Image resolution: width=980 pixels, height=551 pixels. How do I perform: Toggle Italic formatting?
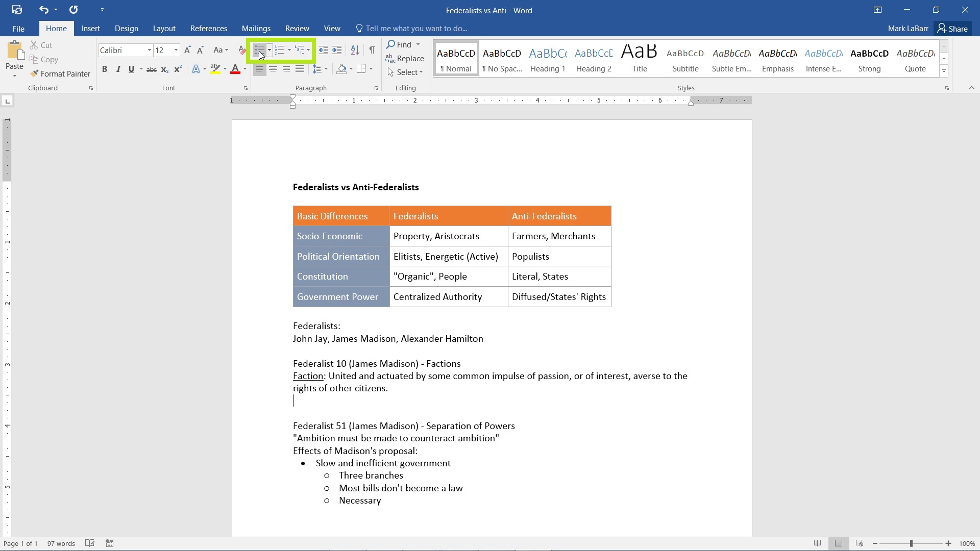coord(118,69)
